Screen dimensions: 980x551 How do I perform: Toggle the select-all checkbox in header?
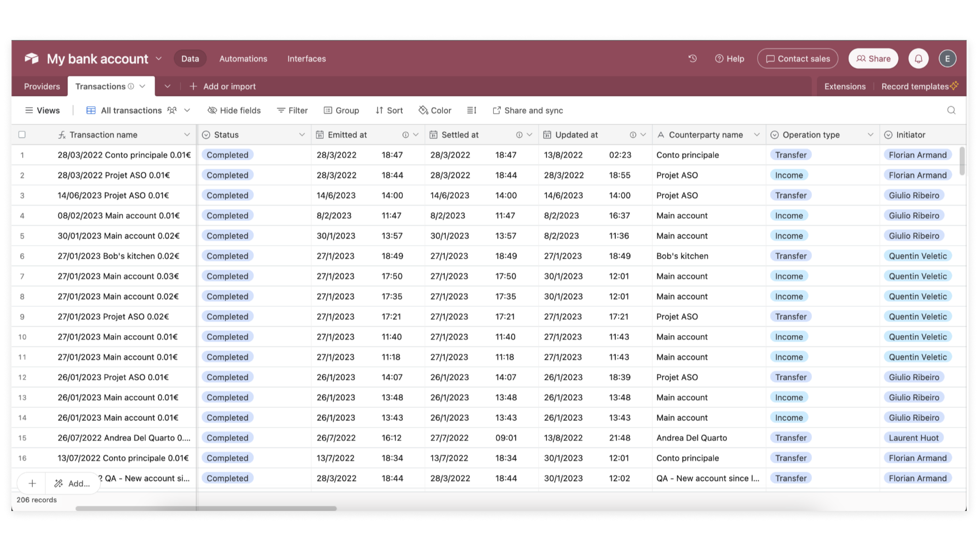(x=21, y=134)
